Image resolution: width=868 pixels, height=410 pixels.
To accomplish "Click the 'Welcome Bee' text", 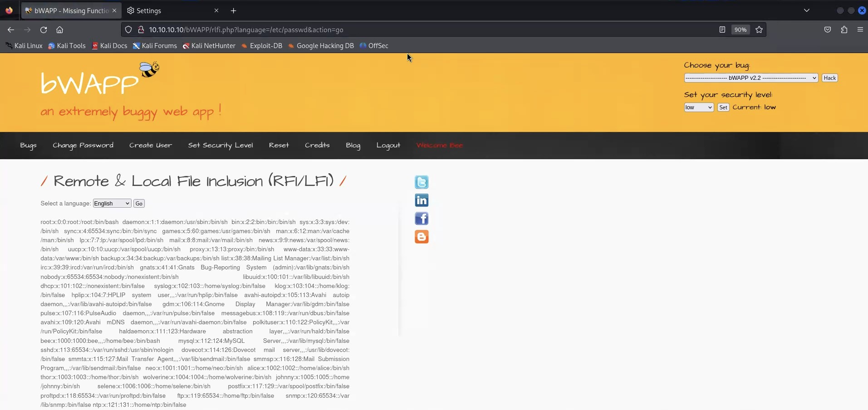I will click(440, 146).
